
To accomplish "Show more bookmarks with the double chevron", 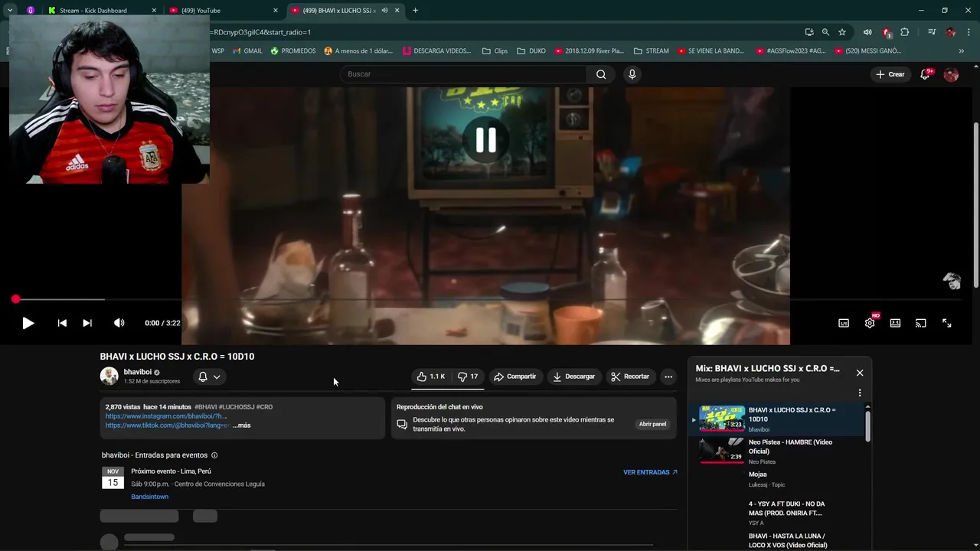I will point(962,51).
